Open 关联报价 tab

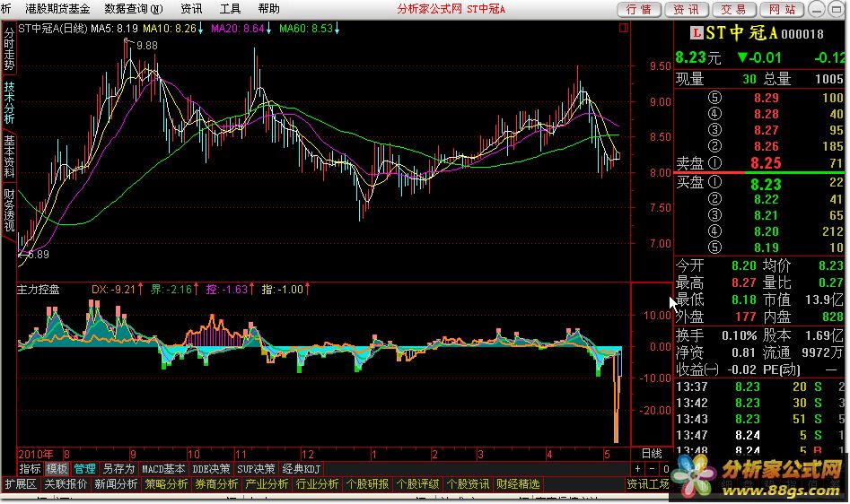(66, 484)
